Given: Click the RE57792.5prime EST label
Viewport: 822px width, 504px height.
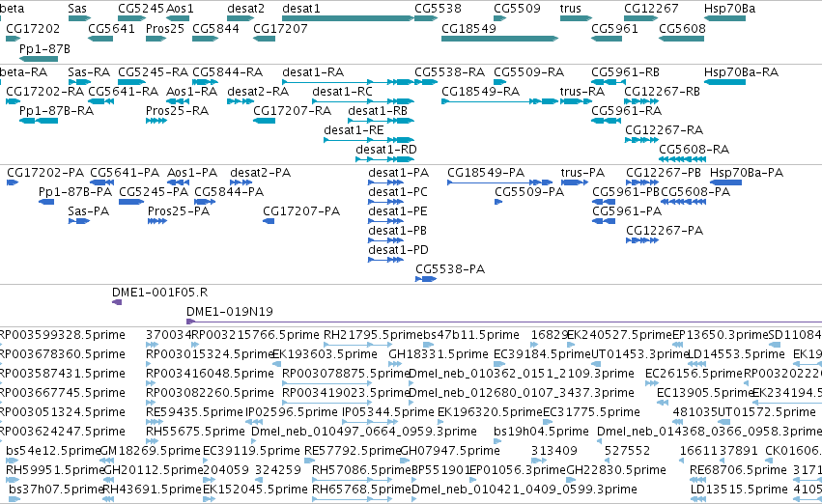Looking at the screenshot, I should (x=353, y=451).
